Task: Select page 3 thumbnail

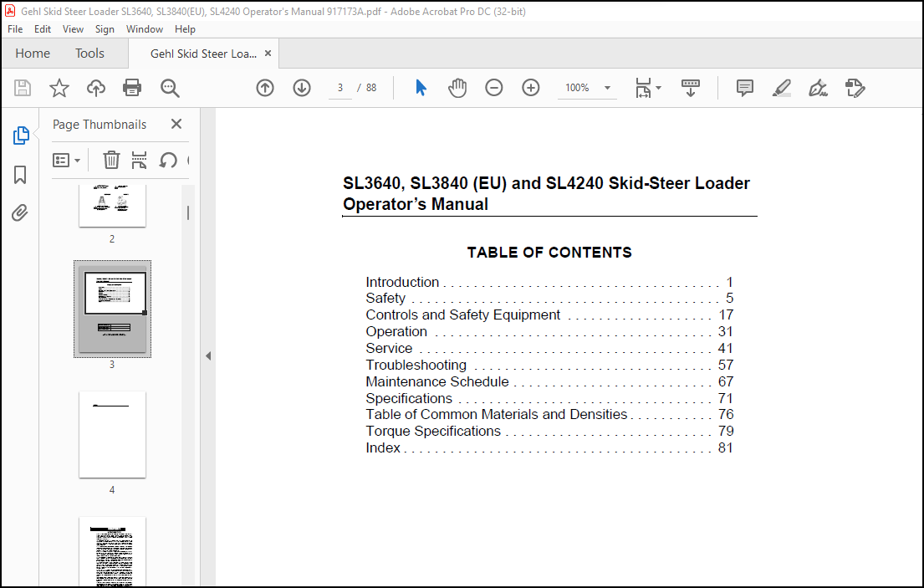Action: [112, 309]
